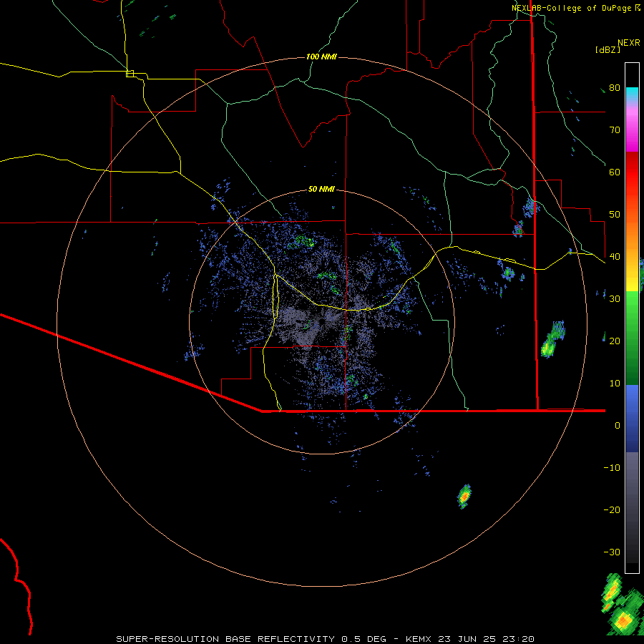The width and height of the screenshot is (644, 644).
Task: Click the "[dBZ]" units label
Action: pyautogui.click(x=608, y=50)
